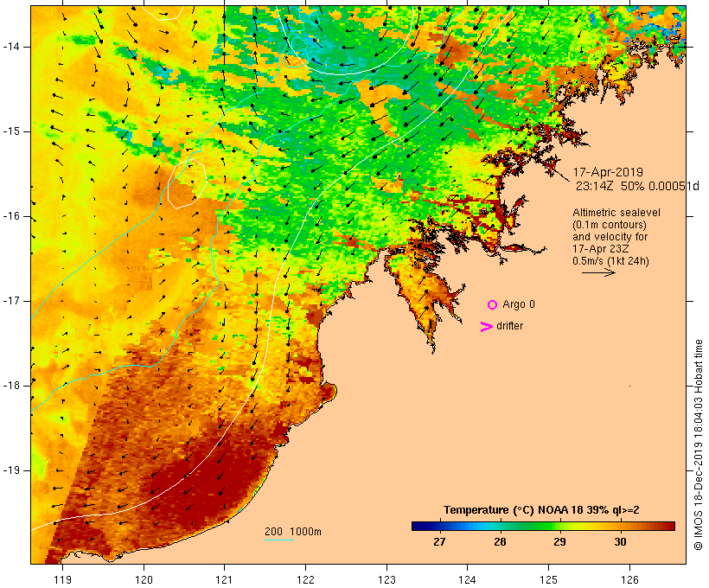709x588 pixels.
Task: Click the latitude label '-16'
Action: [11, 216]
